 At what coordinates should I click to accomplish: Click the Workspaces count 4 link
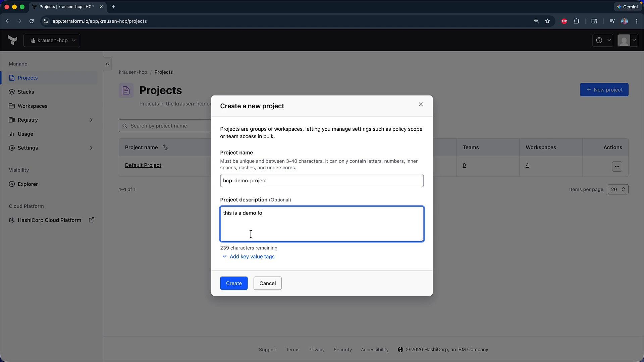point(527,165)
